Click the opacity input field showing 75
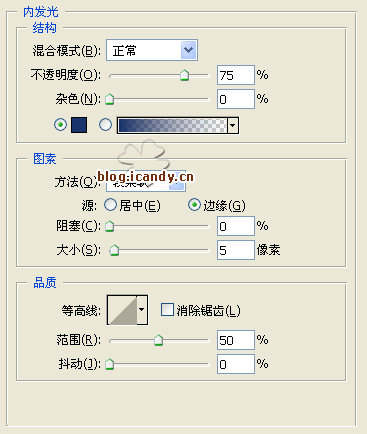Viewport: 367px width, 434px height. 236,75
